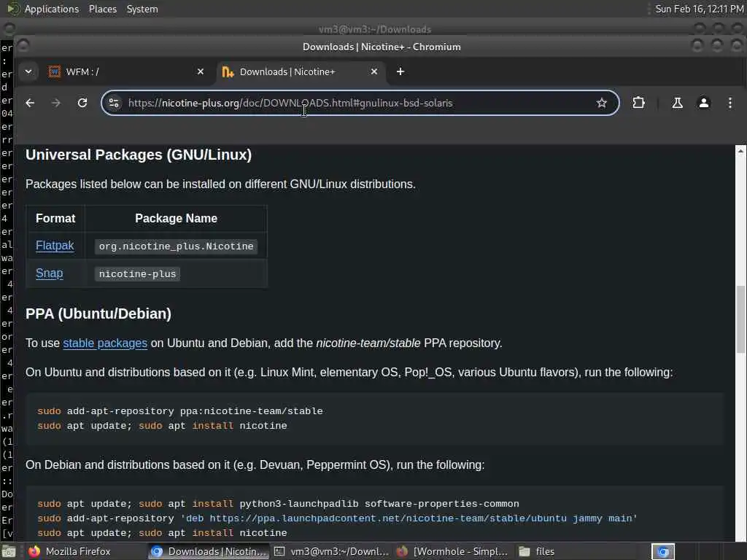747x560 pixels.
Task: Click the nicotine-plus package name
Action: coord(137,274)
